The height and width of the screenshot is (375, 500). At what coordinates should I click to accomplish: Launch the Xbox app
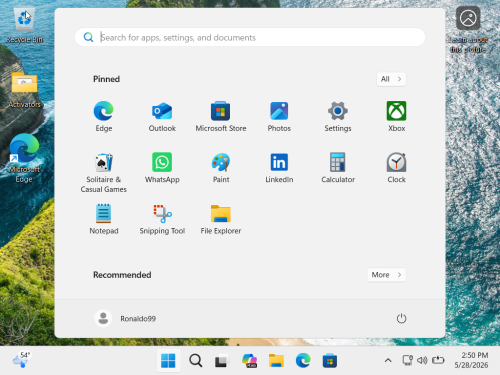click(396, 116)
